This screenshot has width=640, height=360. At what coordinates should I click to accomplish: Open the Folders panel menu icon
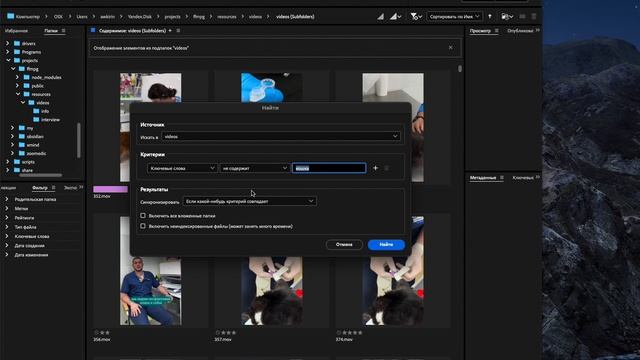[63, 31]
